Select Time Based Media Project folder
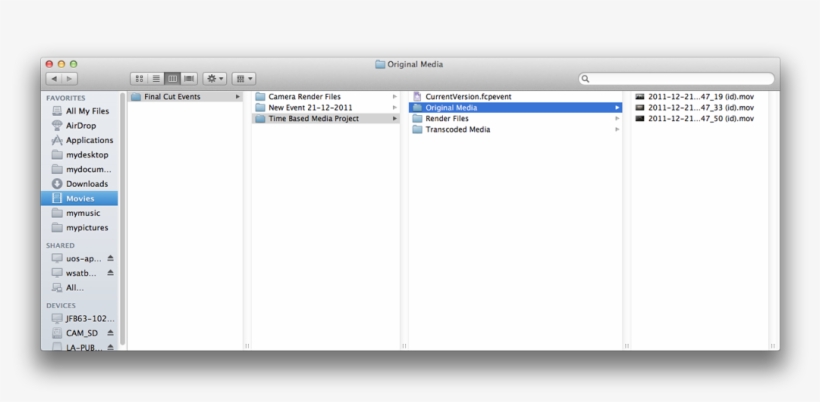The height and width of the screenshot is (402, 820). 326,119
